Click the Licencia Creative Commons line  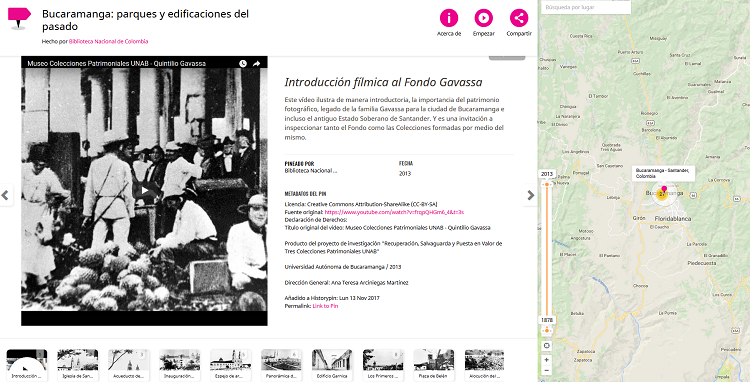point(361,204)
